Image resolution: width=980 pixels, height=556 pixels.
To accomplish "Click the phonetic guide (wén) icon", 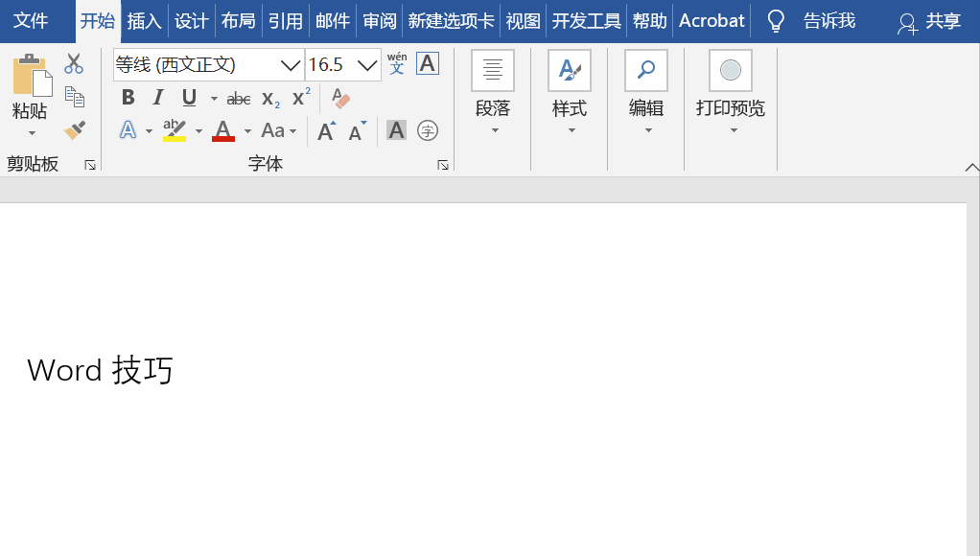I will pyautogui.click(x=397, y=63).
